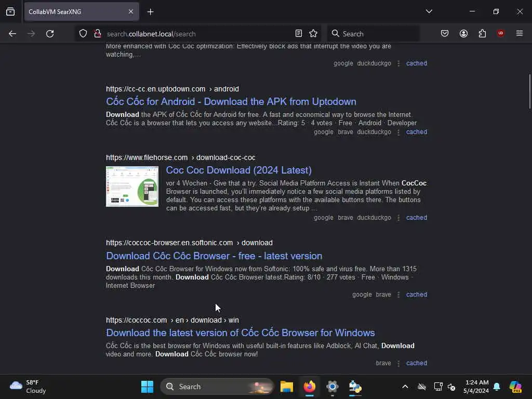Open cached link of coccoc.com result
532x399 pixels.
[417, 363]
